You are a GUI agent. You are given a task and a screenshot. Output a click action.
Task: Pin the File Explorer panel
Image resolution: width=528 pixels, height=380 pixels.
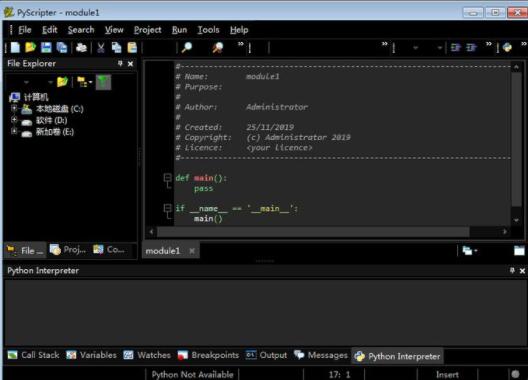click(x=120, y=63)
